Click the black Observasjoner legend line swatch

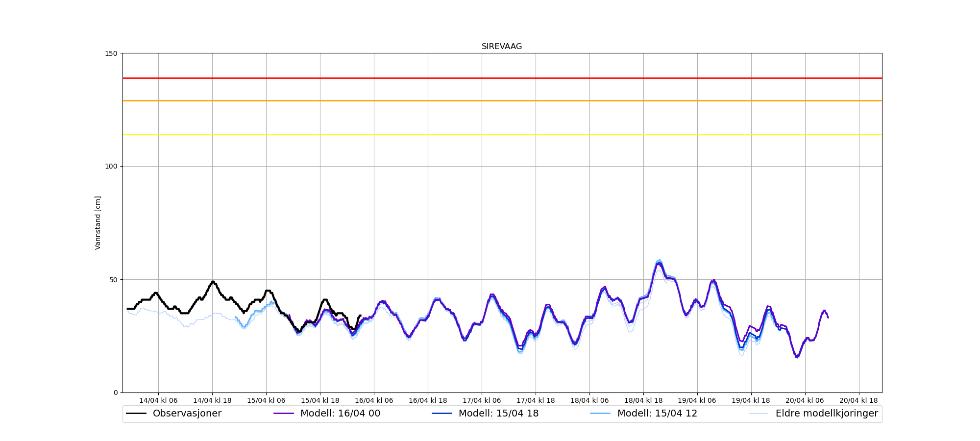136,414
